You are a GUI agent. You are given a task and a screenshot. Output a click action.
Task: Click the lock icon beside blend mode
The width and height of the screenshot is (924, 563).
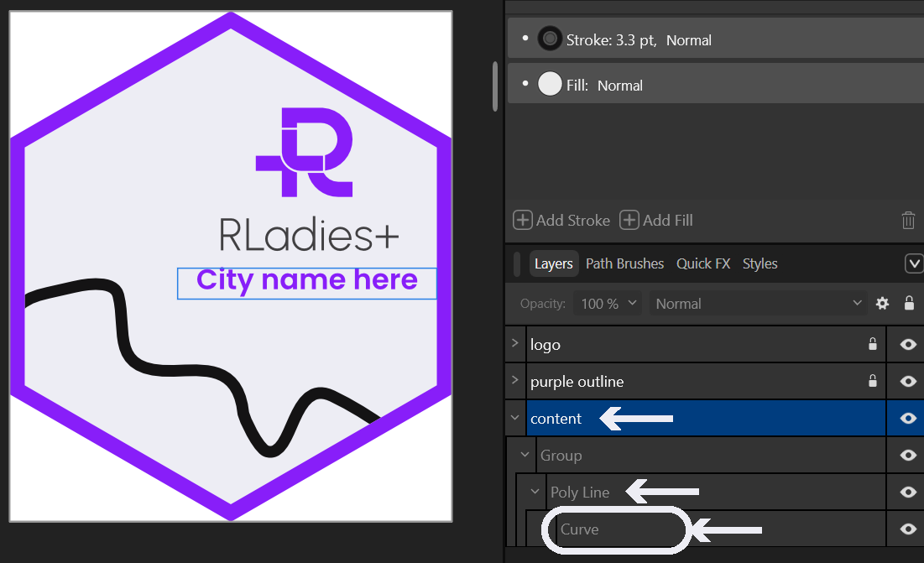[x=909, y=303]
